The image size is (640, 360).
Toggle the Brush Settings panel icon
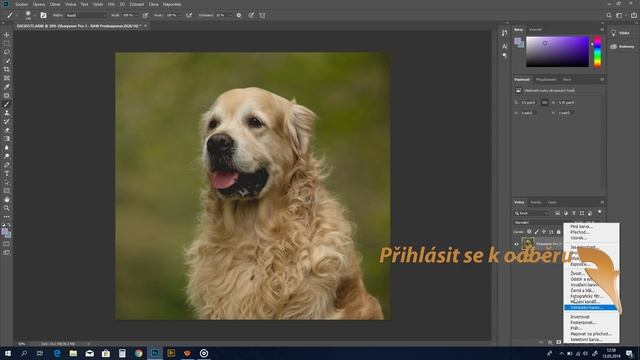(43, 15)
